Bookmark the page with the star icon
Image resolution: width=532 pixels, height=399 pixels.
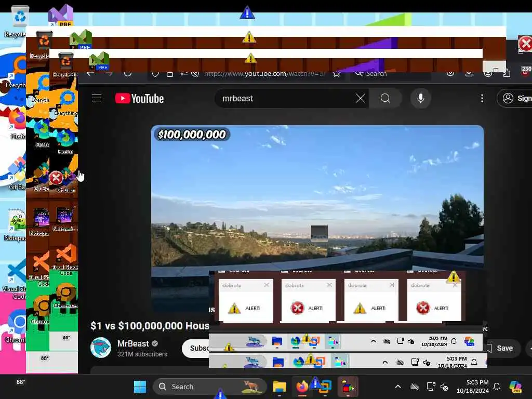click(x=336, y=74)
